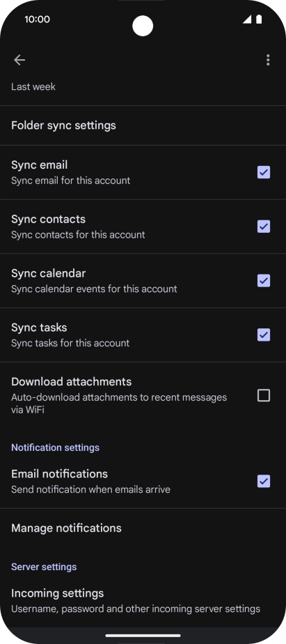Image resolution: width=286 pixels, height=644 pixels.
Task: Open the Last week sync period selector
Action: tap(143, 86)
